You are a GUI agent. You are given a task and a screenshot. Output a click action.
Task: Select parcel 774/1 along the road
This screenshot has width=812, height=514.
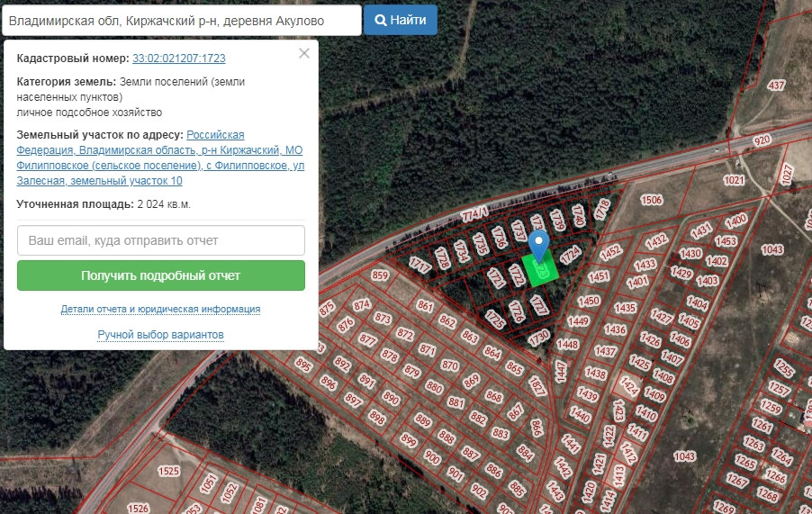(474, 213)
